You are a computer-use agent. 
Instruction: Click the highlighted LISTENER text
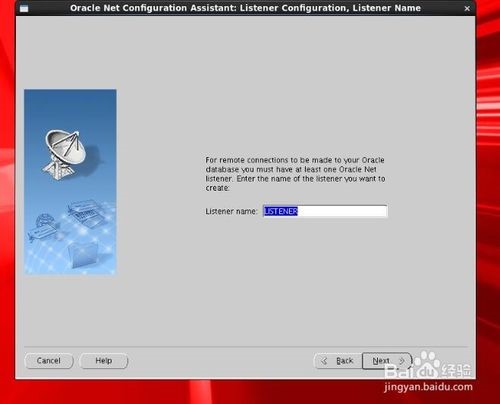tap(281, 211)
